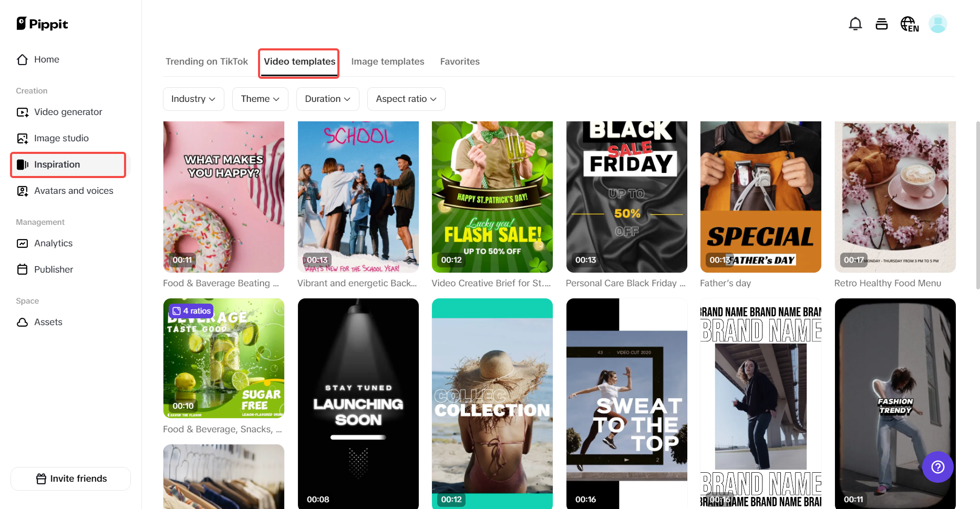Open the Fashion Trendy template thumbnail
Screen dimensions: 980x509
[895, 403]
